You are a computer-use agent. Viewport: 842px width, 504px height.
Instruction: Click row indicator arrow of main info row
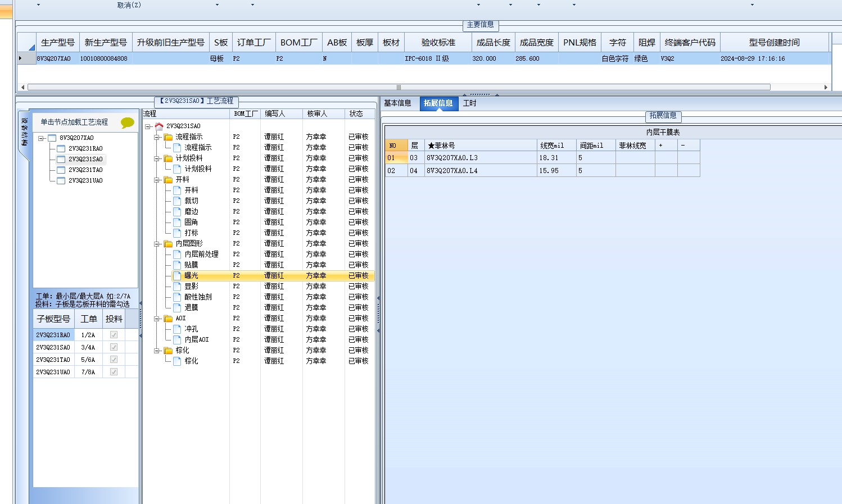click(x=20, y=58)
